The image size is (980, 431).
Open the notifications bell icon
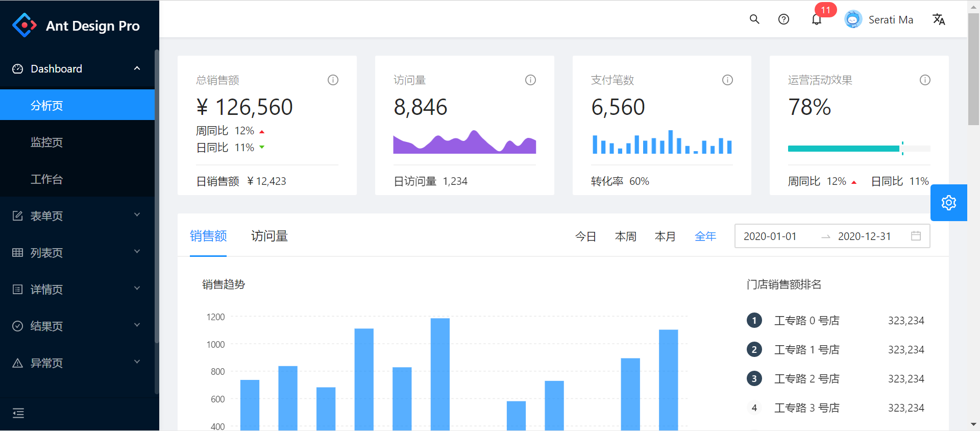[817, 19]
